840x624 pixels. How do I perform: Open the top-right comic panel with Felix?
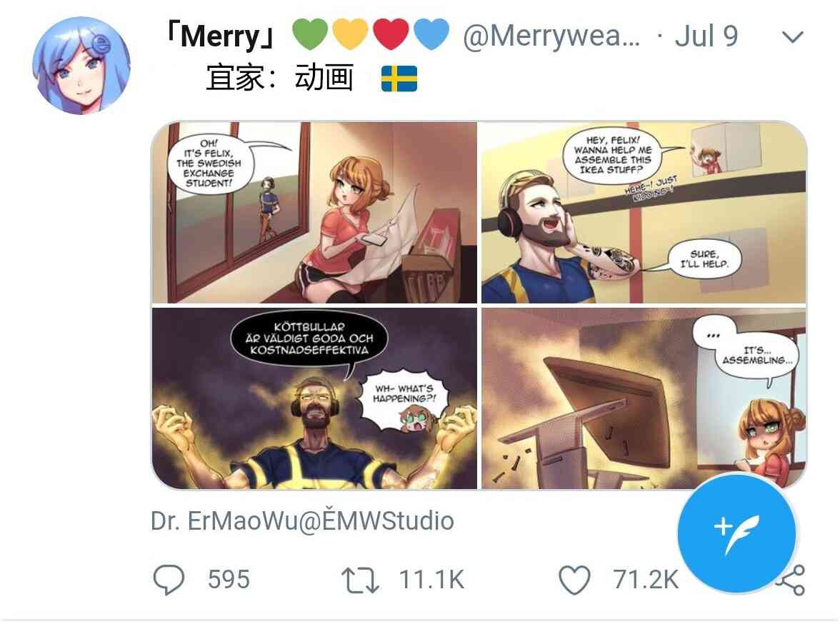[x=643, y=213]
